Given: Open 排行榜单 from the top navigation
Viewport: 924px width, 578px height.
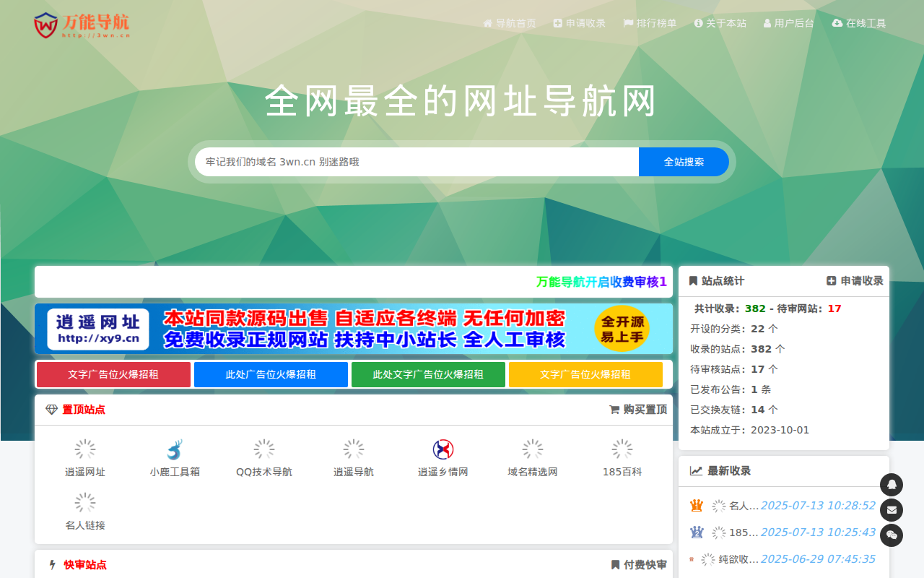Looking at the screenshot, I should (650, 23).
